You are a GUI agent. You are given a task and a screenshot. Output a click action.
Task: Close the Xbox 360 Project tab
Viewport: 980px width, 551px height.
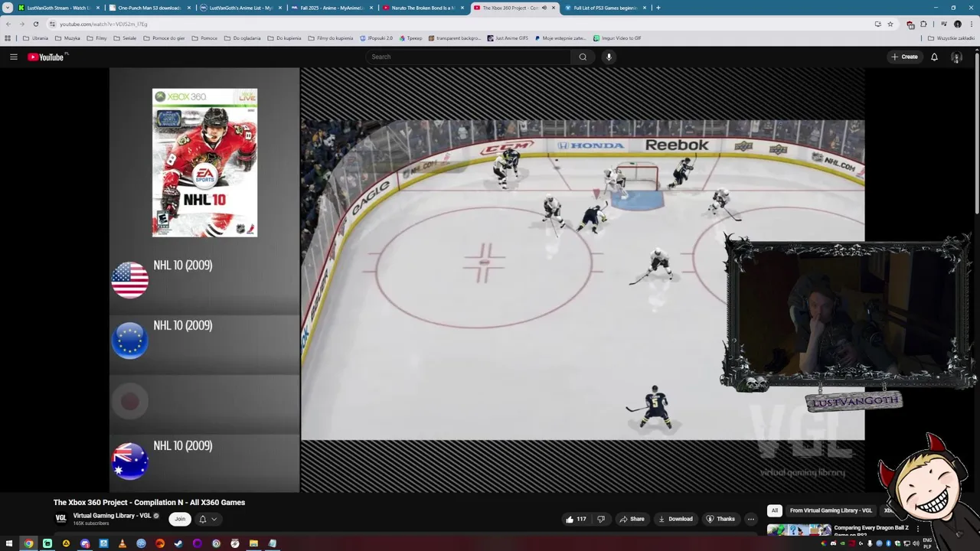pos(554,8)
